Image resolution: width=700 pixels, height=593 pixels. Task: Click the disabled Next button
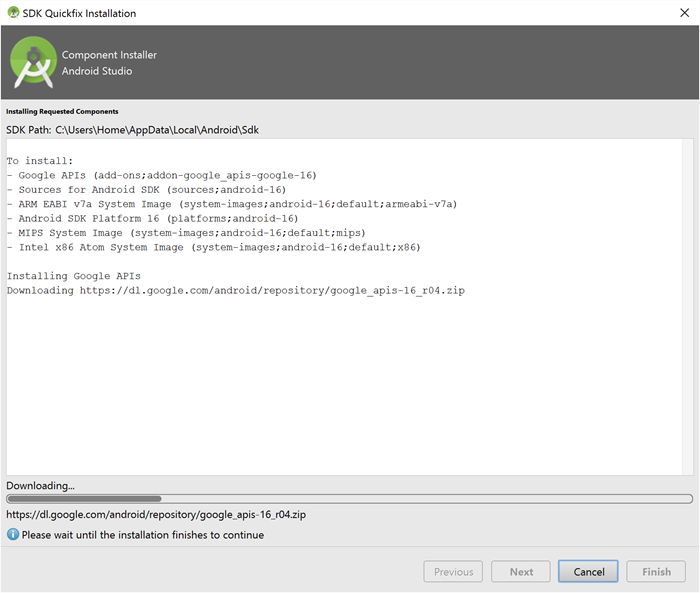[521, 572]
